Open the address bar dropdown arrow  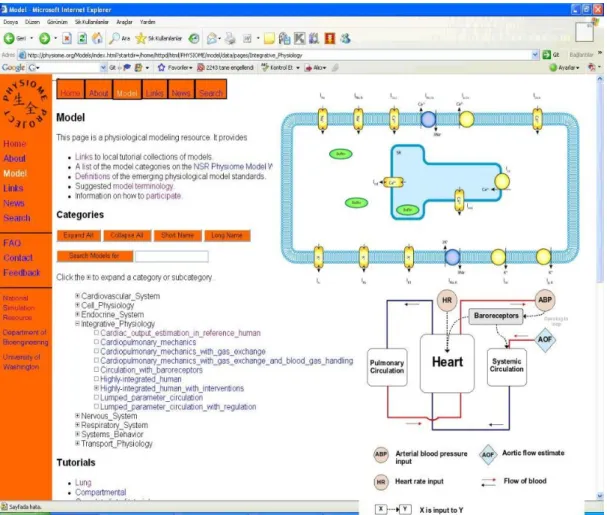tap(535, 55)
